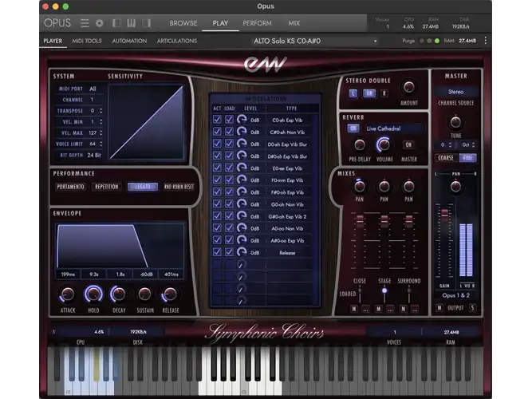Toggle the Reverb Master ON switch
This screenshot has width=532, height=399.
[x=408, y=144]
